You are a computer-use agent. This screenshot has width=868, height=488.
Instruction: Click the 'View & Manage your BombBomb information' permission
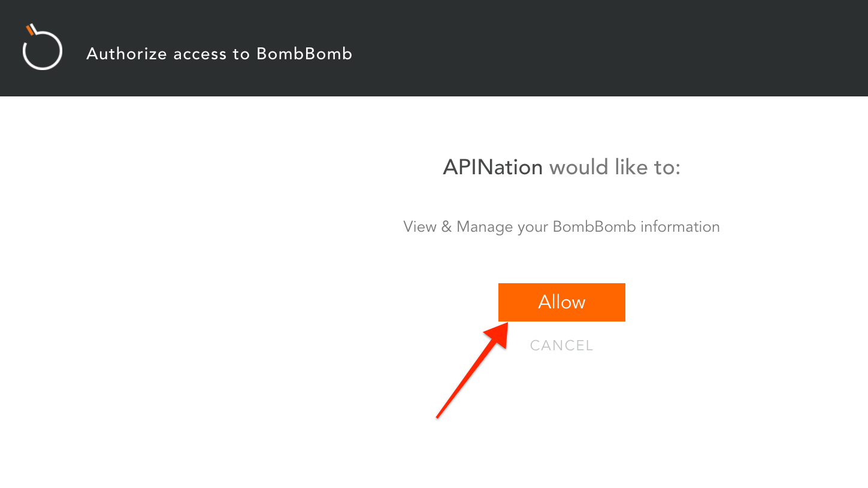(561, 227)
